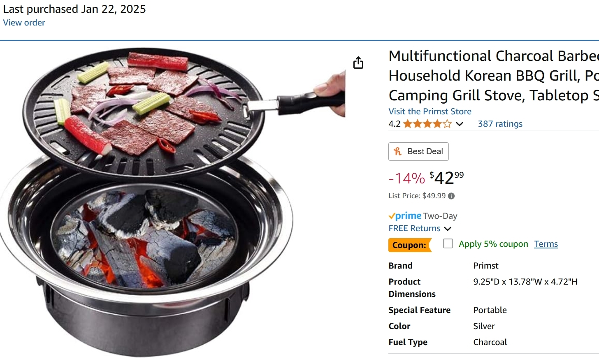Screen dimensions: 599x364
Task: Click the Apply 5% coupon text
Action: pyautogui.click(x=493, y=244)
